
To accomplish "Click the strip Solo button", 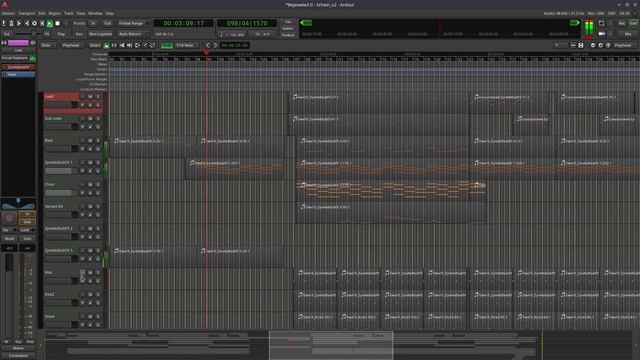I will point(27,238).
